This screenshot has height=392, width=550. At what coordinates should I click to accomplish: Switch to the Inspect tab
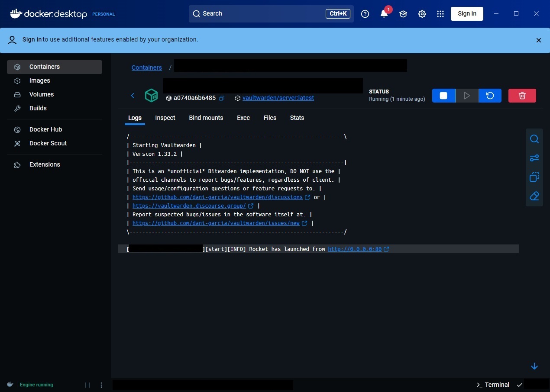coord(165,118)
